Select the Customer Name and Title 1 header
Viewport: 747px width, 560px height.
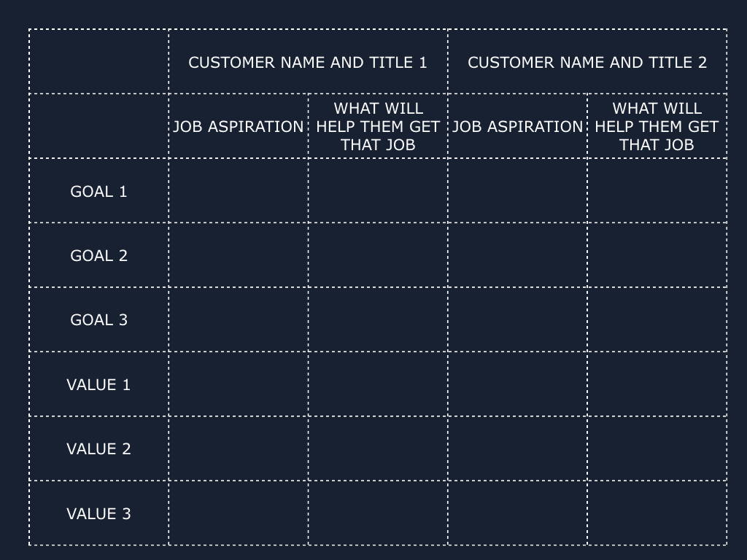tap(308, 62)
